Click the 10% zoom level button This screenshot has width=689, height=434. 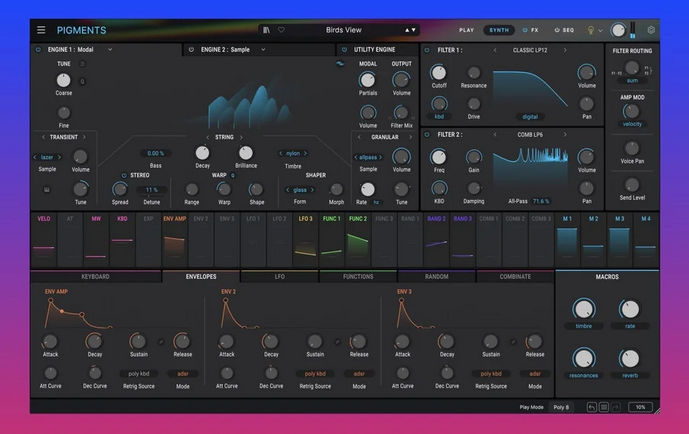point(640,407)
